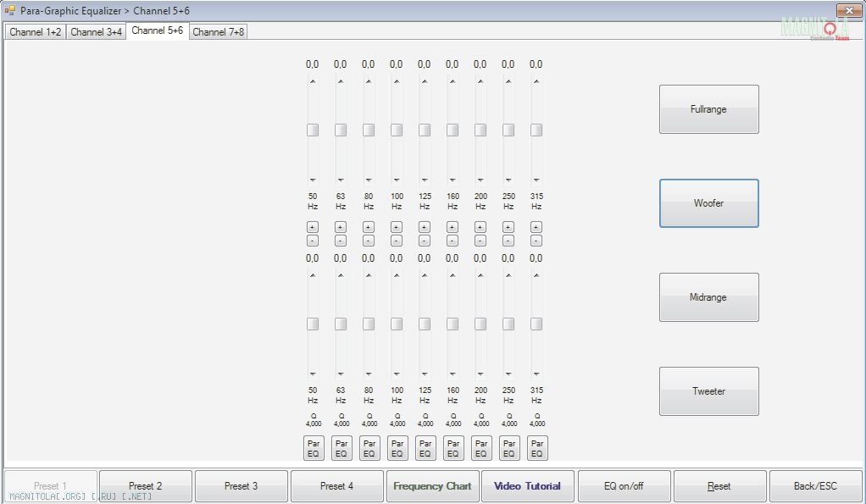Click the window icon in the title bar

tap(10, 10)
